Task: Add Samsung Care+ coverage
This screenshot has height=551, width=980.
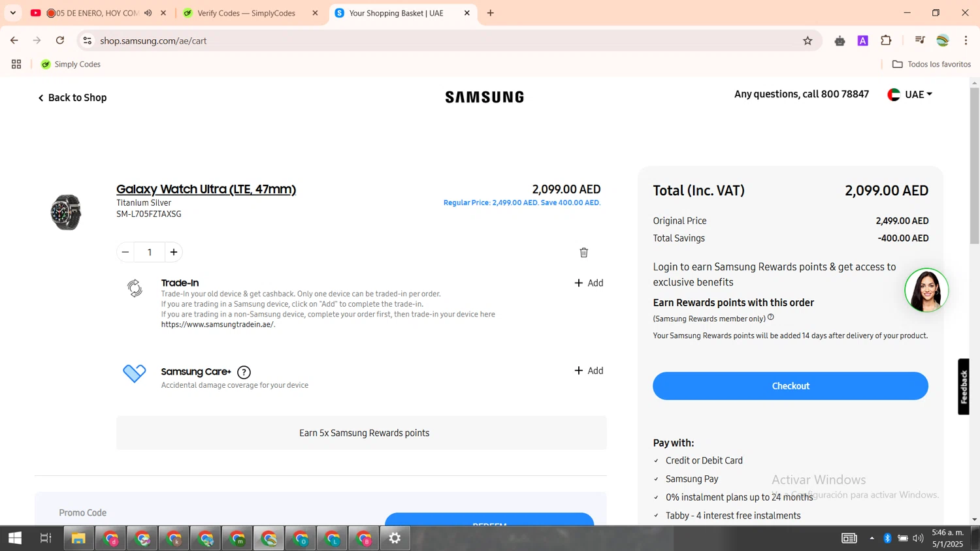Action: 589,371
